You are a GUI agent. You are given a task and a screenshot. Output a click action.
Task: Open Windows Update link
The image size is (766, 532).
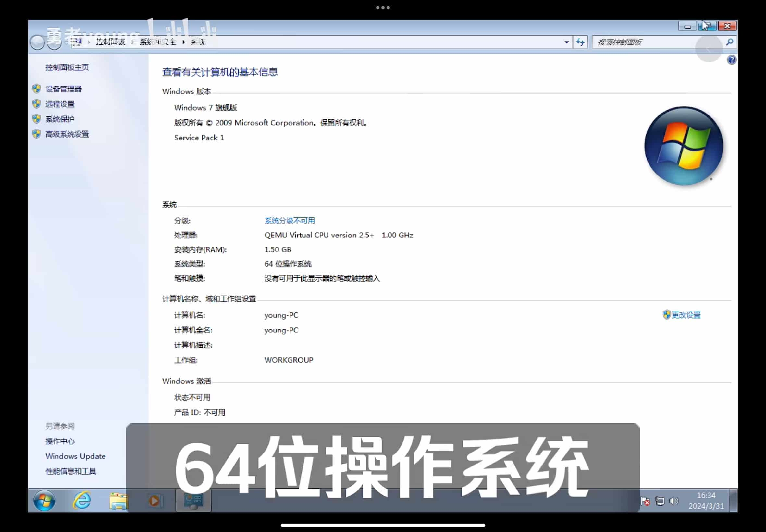click(x=76, y=456)
